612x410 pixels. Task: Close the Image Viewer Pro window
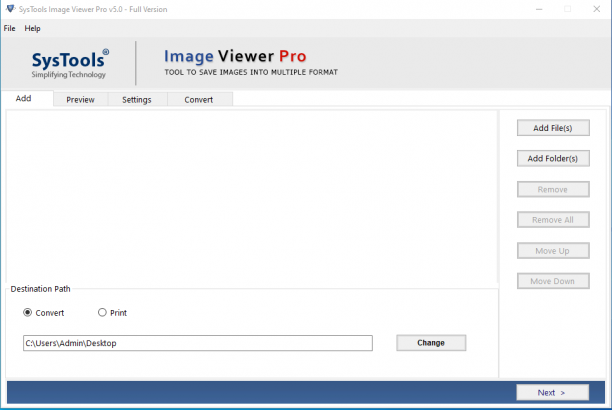tap(596, 9)
